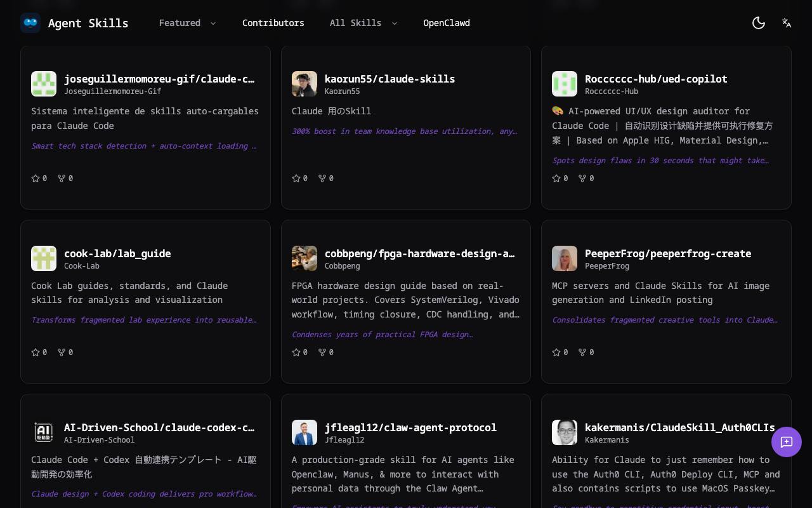This screenshot has width=812, height=508.
Task: Open jfleagl12 avatar photo
Action: click(x=304, y=432)
